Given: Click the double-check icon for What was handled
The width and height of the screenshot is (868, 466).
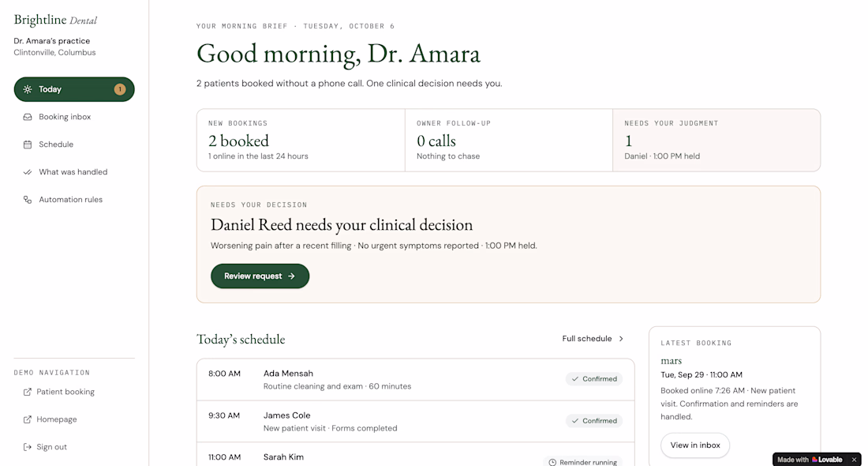Looking at the screenshot, I should (28, 172).
